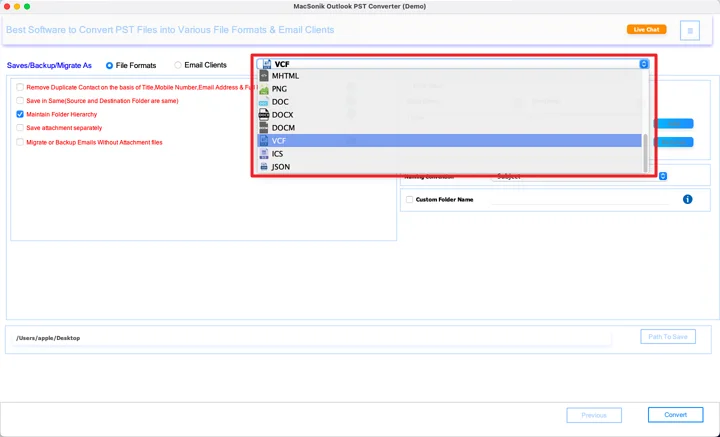Collapse the VCF format dropdown arrow
Screen dimensions: 720x437
[644, 64]
